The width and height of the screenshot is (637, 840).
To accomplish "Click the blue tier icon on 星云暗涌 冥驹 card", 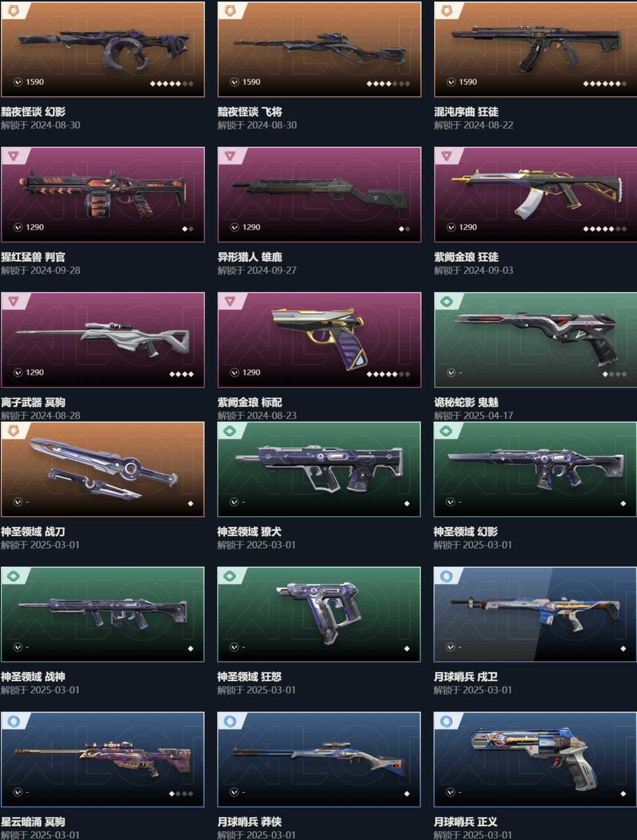I will 14,721.
